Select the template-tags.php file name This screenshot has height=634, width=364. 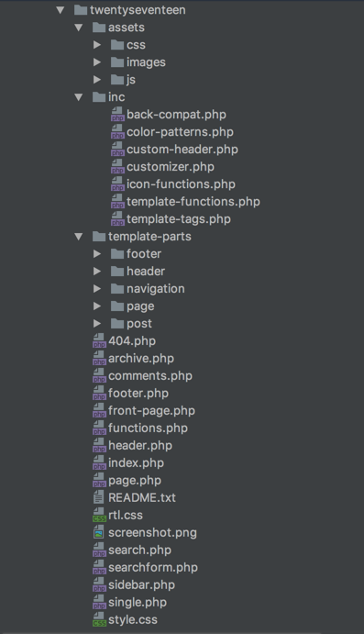179,218
